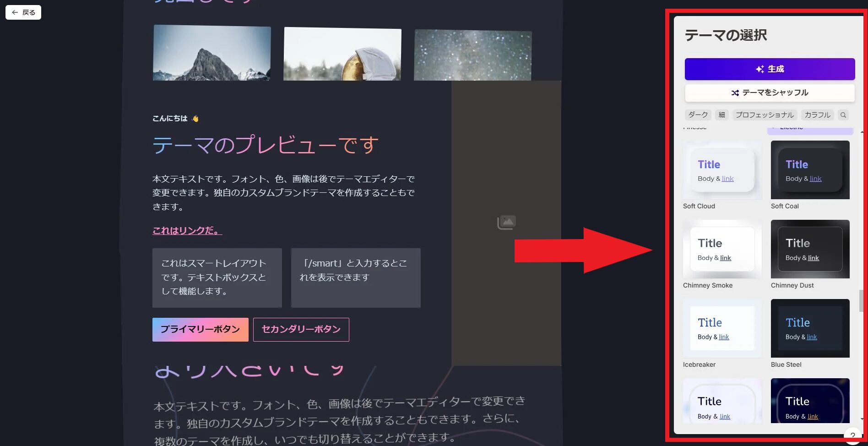Click the テーマの選択 panel title
868x446 pixels.
coord(726,35)
